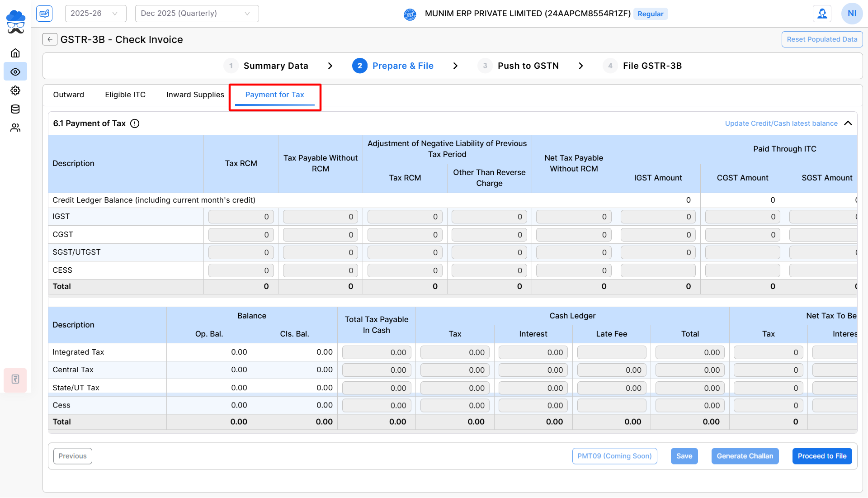Click the Reset Populated Data button
The image size is (868, 498).
(821, 39)
